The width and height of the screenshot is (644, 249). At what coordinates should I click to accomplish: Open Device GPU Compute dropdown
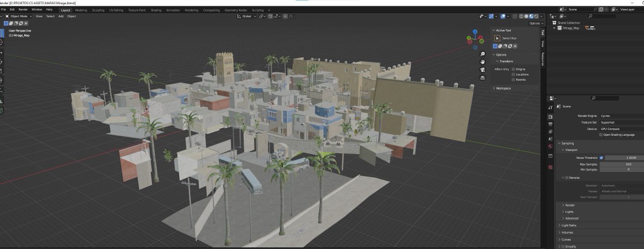(621, 129)
